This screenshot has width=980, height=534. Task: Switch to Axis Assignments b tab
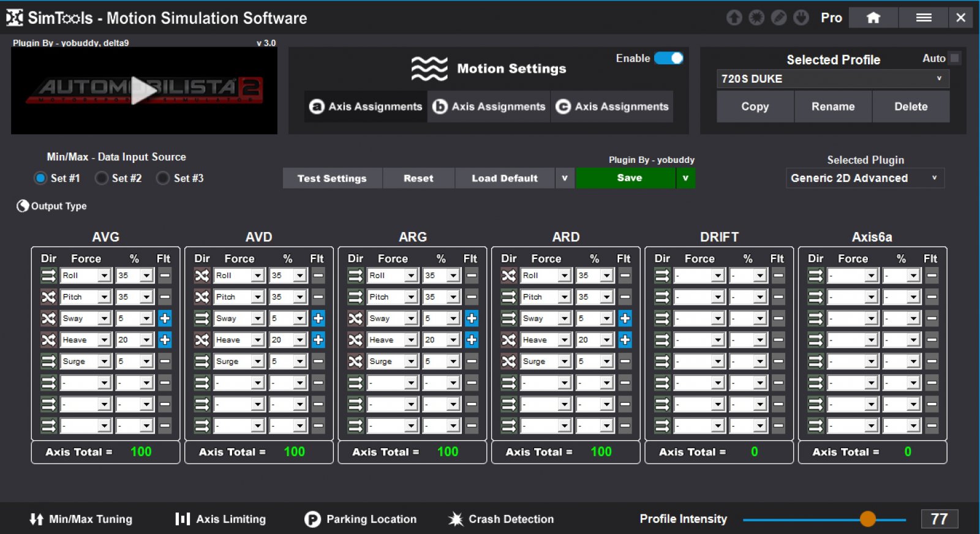[x=489, y=107]
